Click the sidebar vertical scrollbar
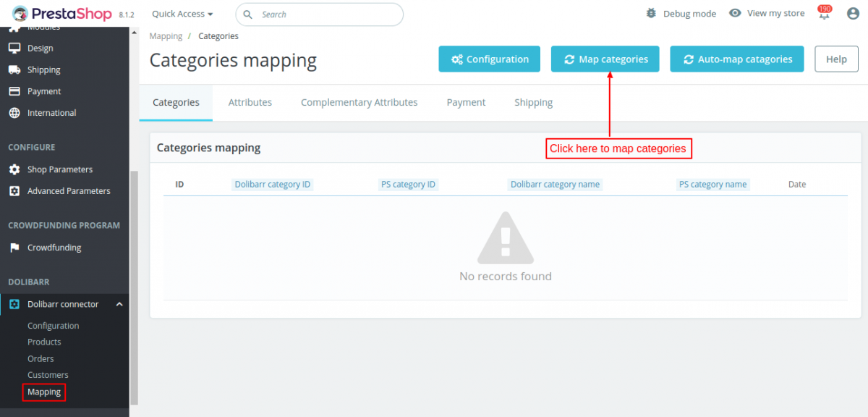The width and height of the screenshot is (868, 417). pyautogui.click(x=133, y=288)
